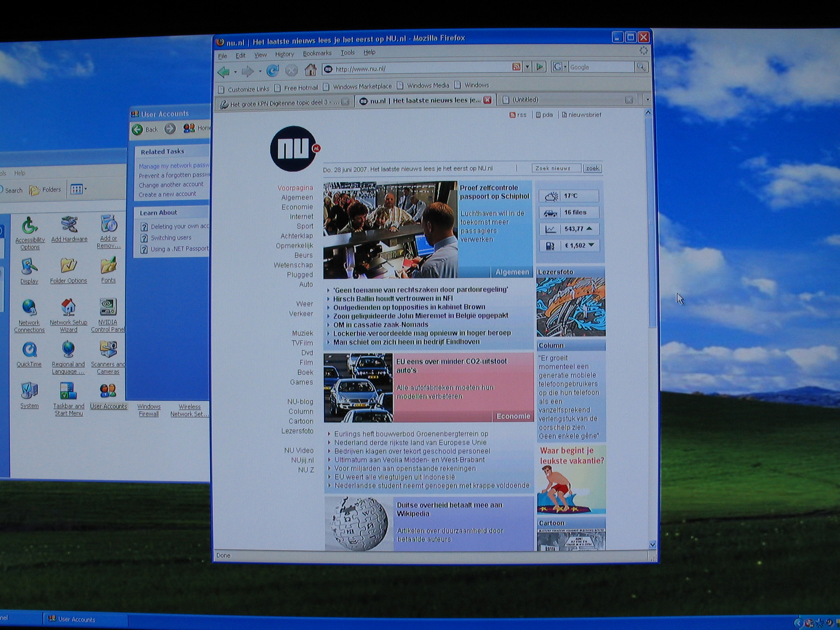Click the Folders button in Control Panel toolbar

(x=45, y=190)
